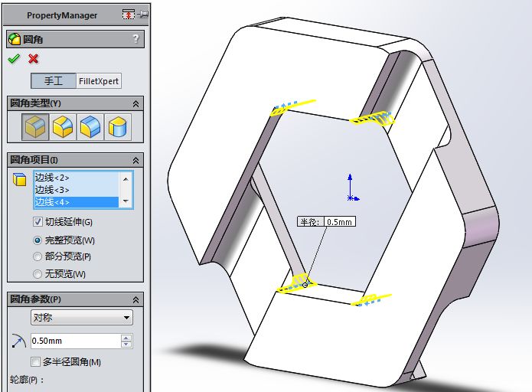Increase radius with the spinner up arrow

[126, 338]
